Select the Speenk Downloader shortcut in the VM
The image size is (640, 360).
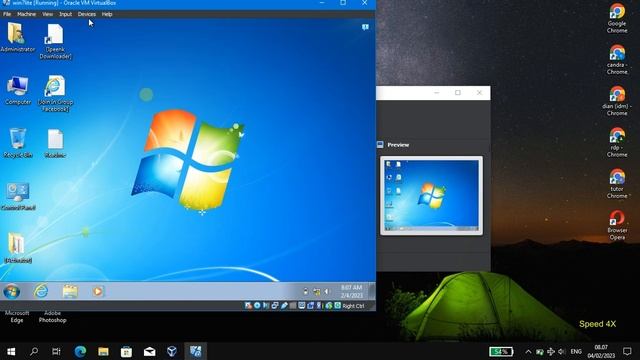55,41
